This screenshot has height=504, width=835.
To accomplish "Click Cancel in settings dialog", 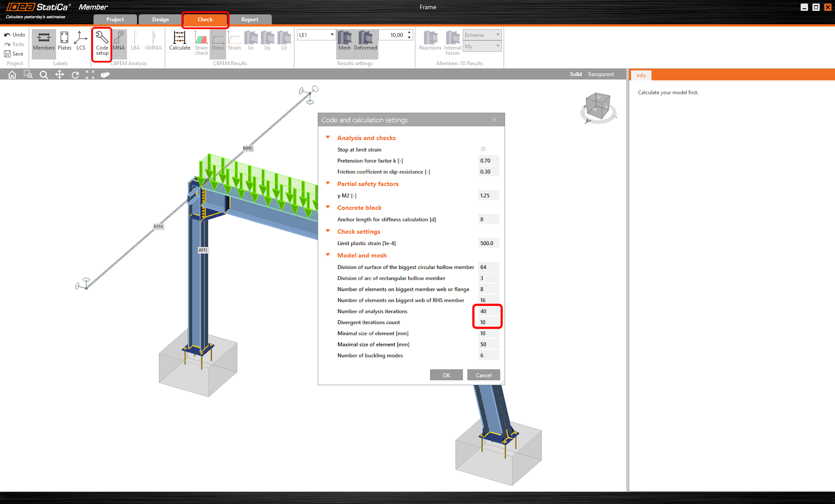I will point(483,375).
